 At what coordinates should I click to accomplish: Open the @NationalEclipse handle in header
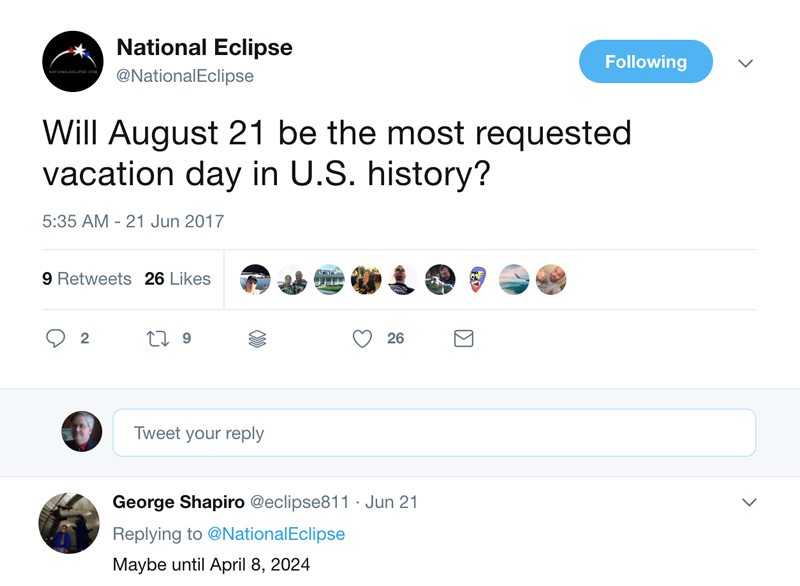click(x=185, y=76)
